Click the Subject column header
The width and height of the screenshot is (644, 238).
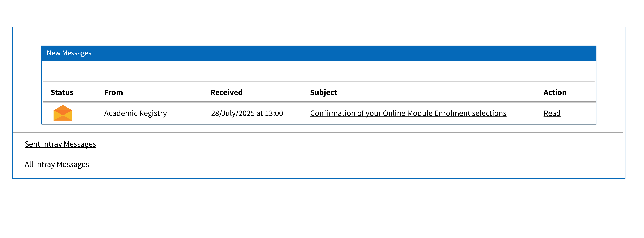point(323,93)
